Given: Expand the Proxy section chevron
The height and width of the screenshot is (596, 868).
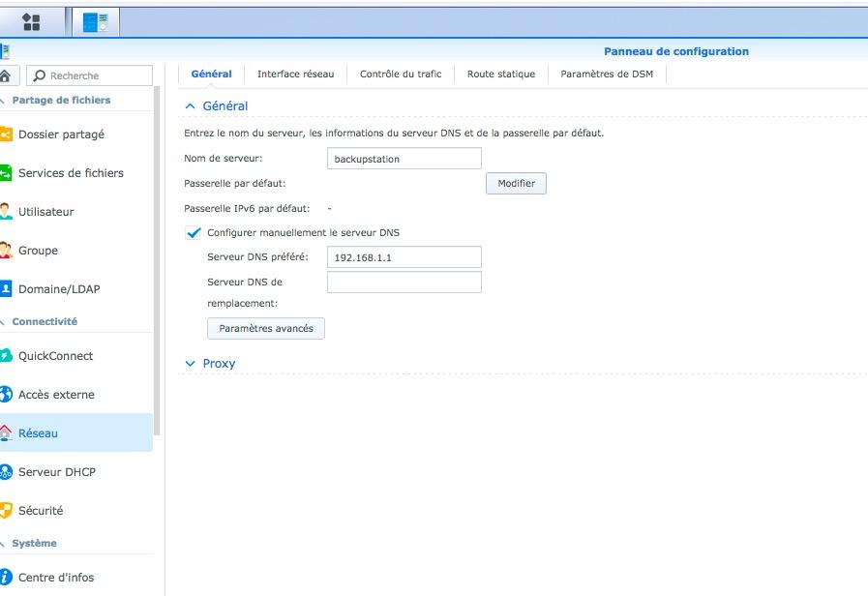Looking at the screenshot, I should pos(190,364).
